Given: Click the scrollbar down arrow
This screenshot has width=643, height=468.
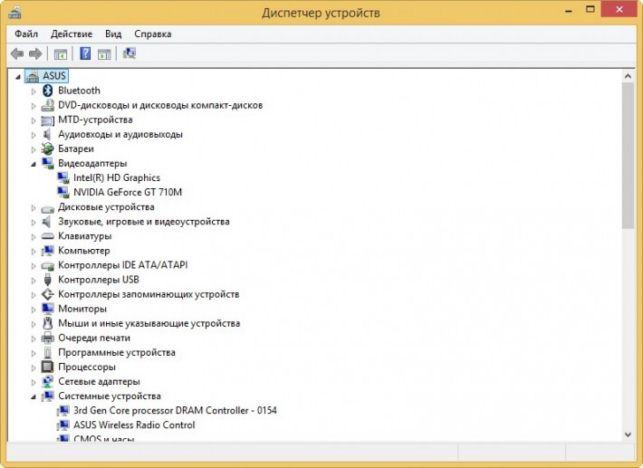Looking at the screenshot, I should pos(628,434).
